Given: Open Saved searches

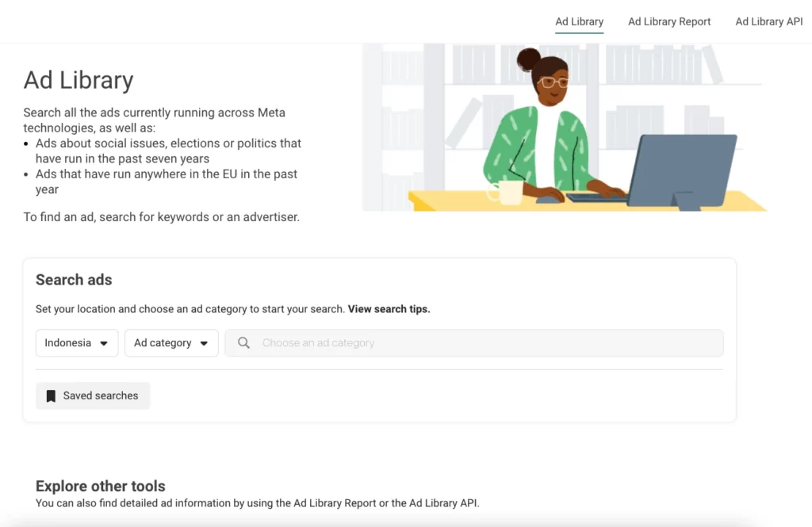Looking at the screenshot, I should pyautogui.click(x=93, y=395).
